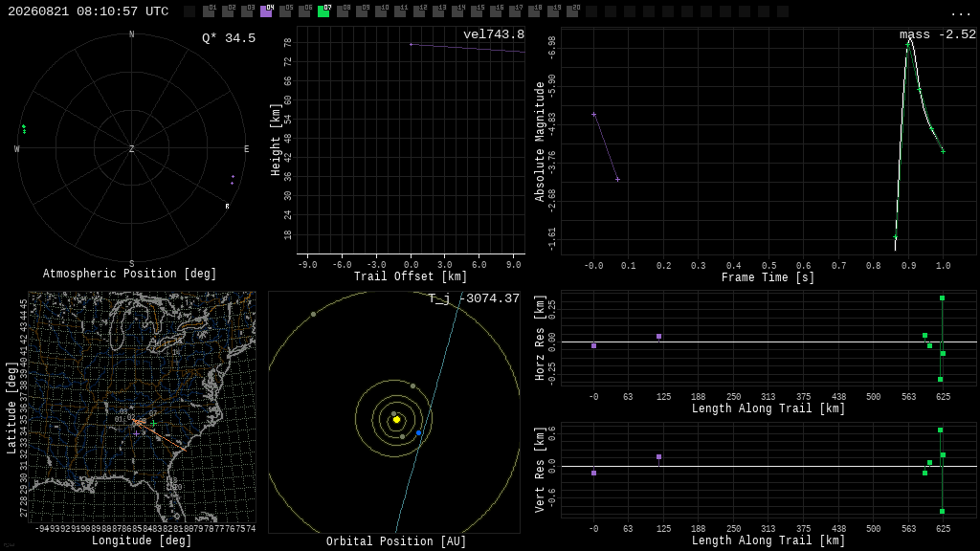Click the Vert Res [km] axis label
Screen dimensions: 980x551
tap(540, 470)
